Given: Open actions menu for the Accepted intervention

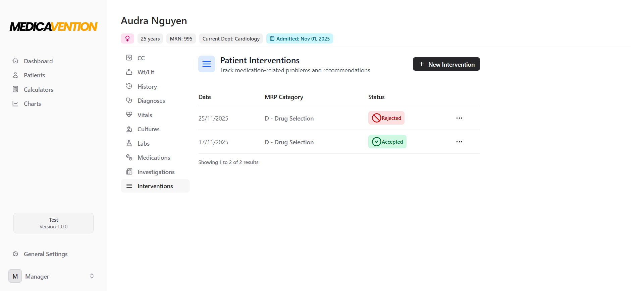Looking at the screenshot, I should [x=459, y=142].
